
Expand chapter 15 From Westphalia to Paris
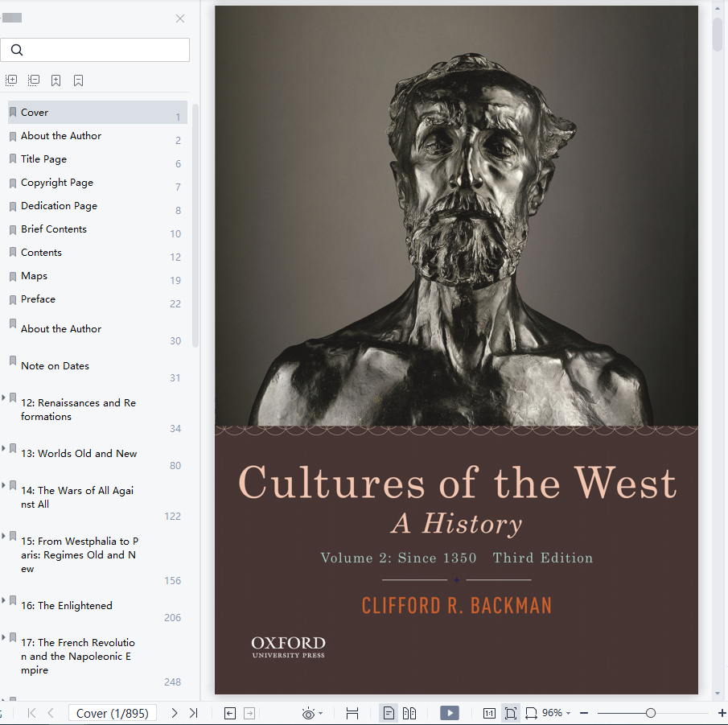(x=4, y=536)
